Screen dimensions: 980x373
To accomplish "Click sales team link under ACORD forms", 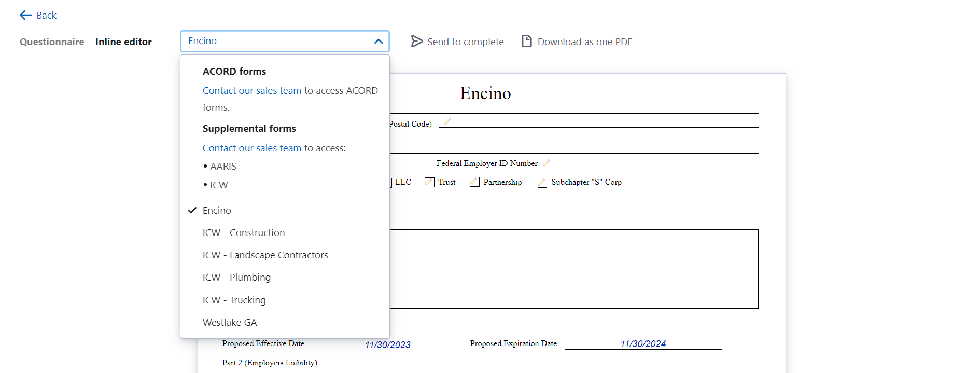I will pyautogui.click(x=251, y=91).
